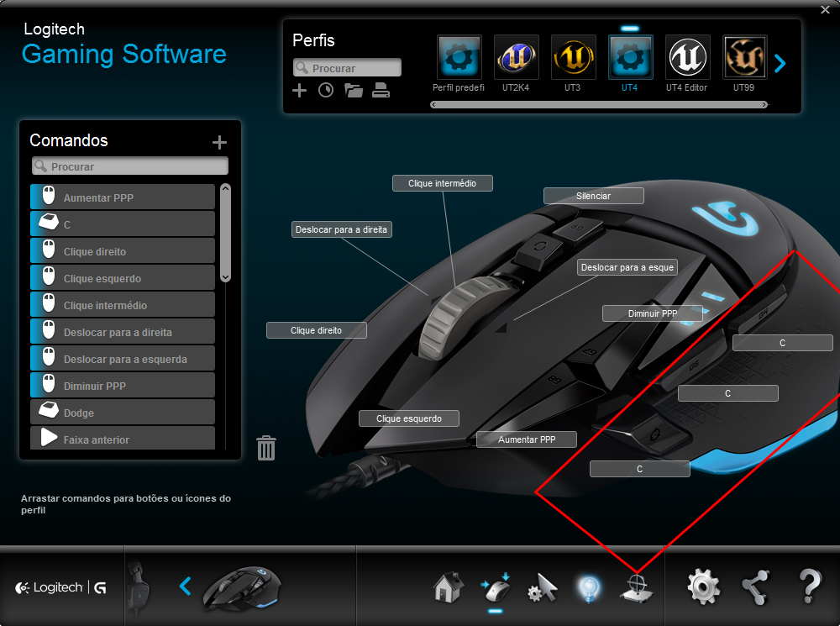840x626 pixels.
Task: Click the Clique direito mouse button label
Action: [317, 330]
